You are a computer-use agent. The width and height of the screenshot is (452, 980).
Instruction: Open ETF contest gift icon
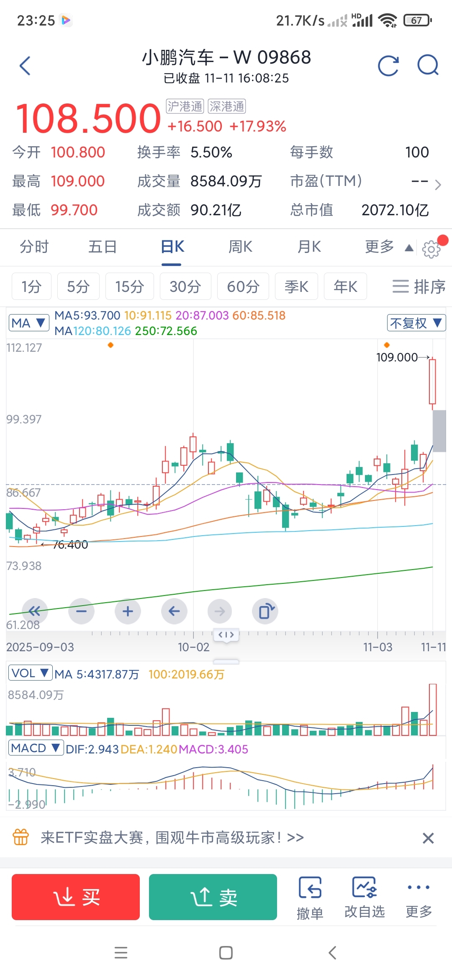coord(21,837)
